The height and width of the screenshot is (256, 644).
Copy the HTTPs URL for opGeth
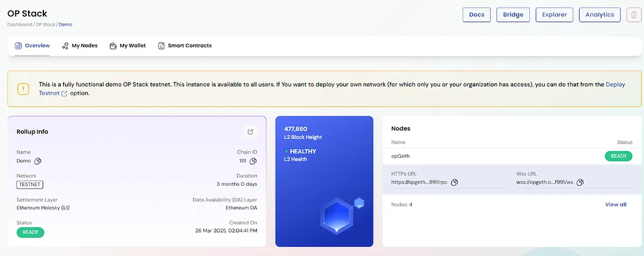(x=454, y=182)
